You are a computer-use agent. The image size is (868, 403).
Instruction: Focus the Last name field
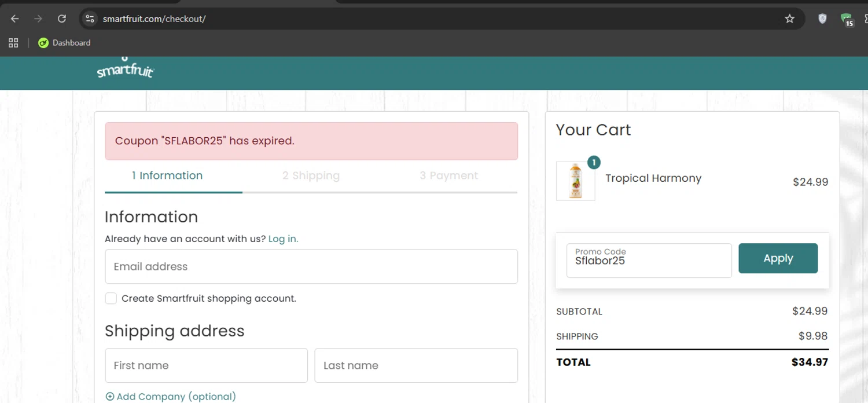pyautogui.click(x=416, y=365)
